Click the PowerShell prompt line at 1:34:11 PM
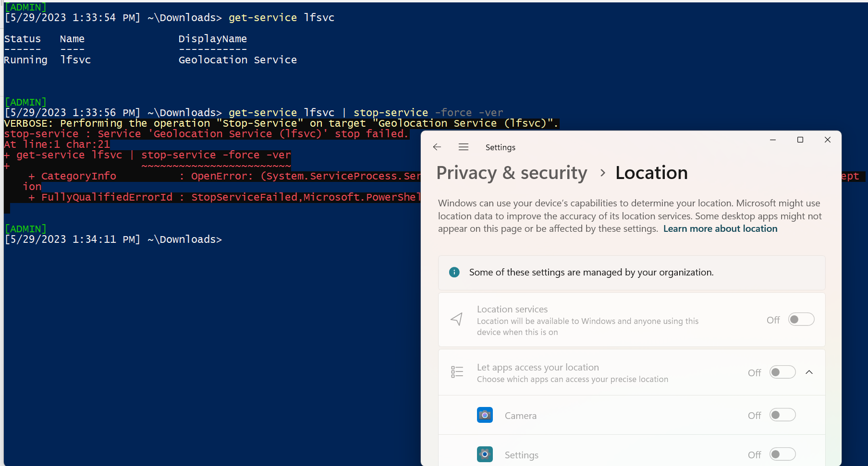This screenshot has height=466, width=868. point(113,239)
